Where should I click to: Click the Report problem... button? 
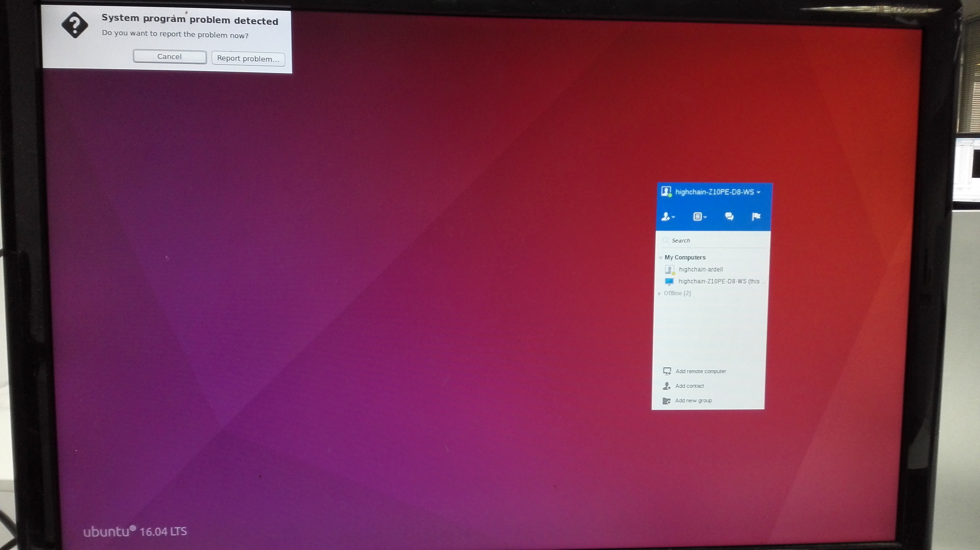pos(248,59)
